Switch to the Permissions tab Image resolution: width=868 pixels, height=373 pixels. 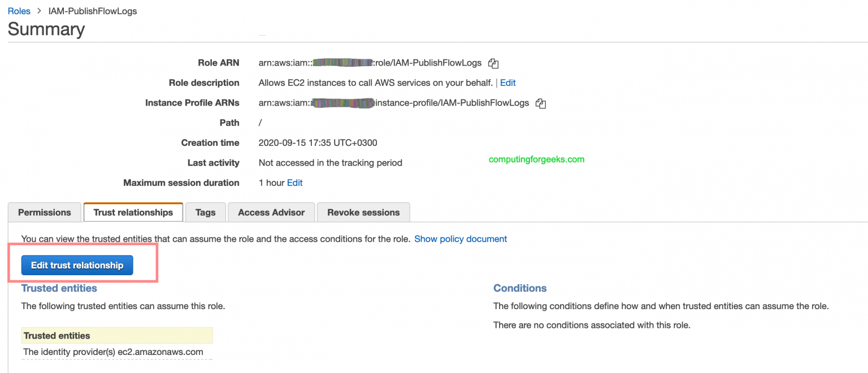44,212
